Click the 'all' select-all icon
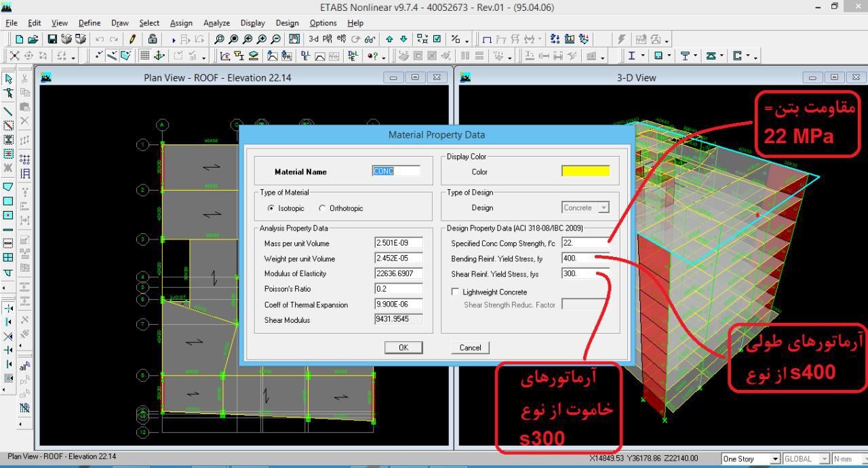The height and width of the screenshot is (468, 868). 25,367
